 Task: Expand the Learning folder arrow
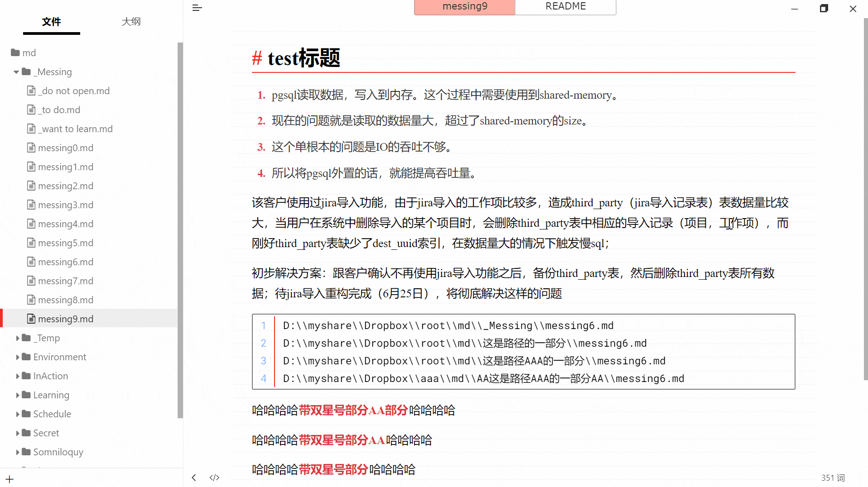pos(17,395)
